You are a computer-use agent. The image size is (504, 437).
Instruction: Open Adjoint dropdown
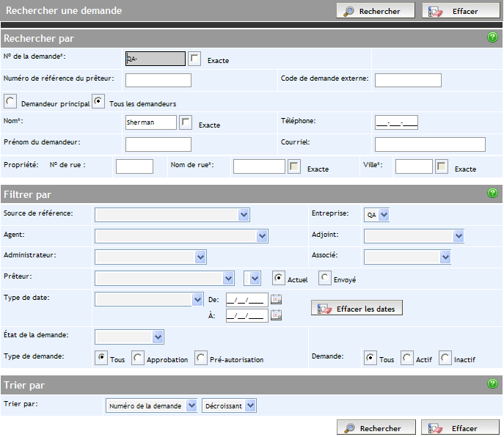click(414, 236)
